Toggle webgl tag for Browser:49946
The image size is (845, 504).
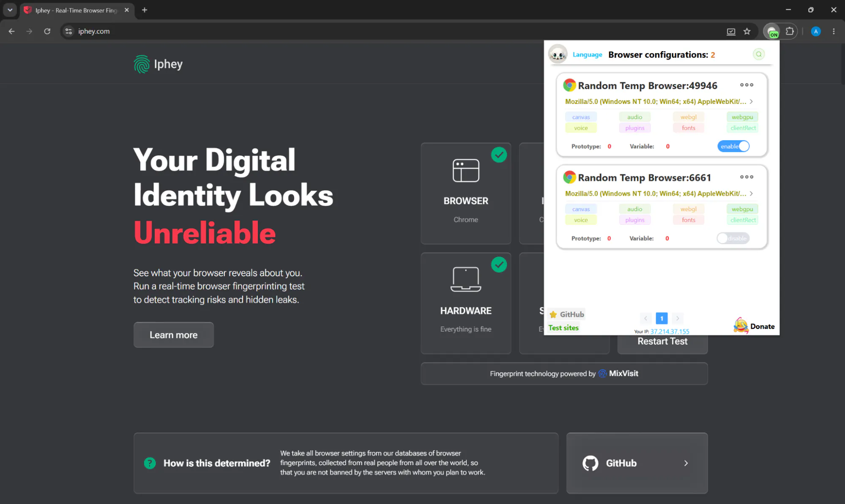[x=688, y=117]
